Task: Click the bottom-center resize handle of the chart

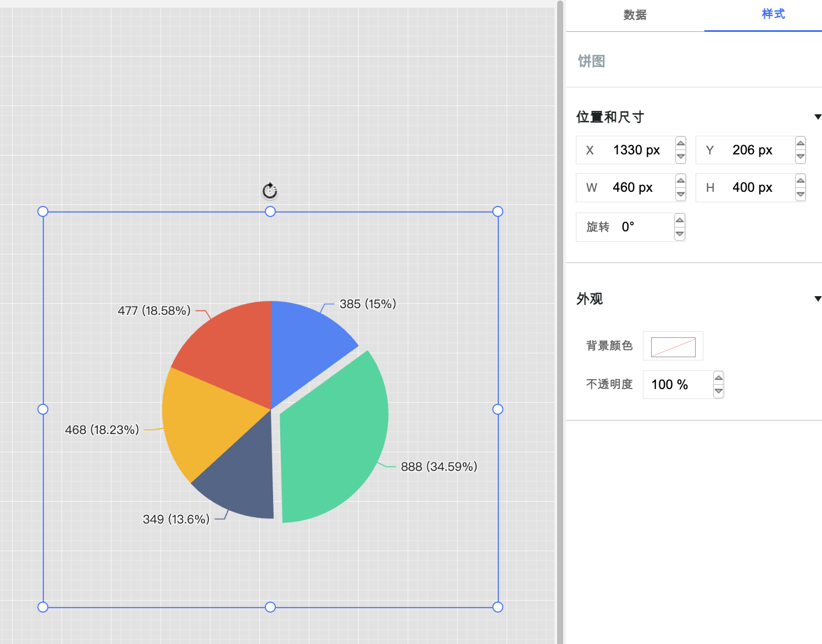Action: click(270, 607)
